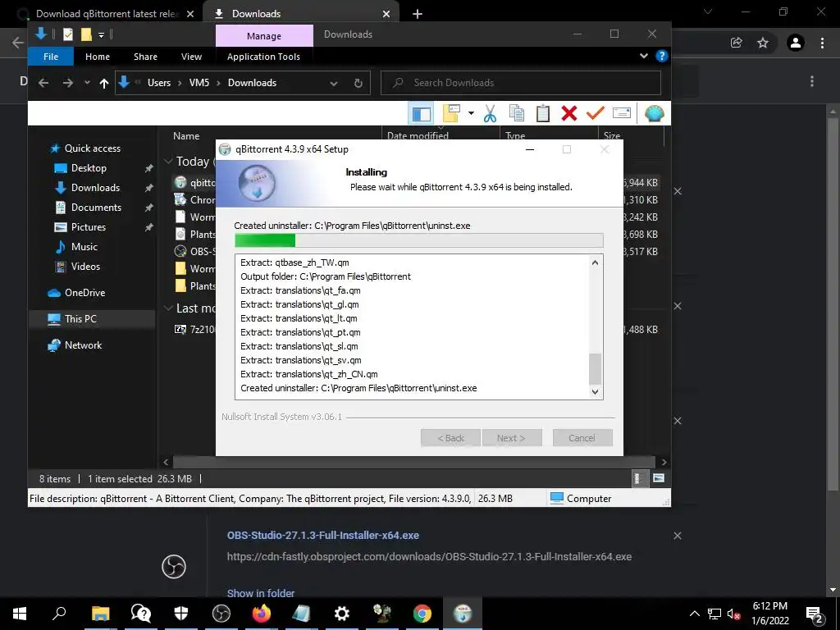Open recent locations dropdown arrow
The image size is (840, 630).
click(x=87, y=83)
